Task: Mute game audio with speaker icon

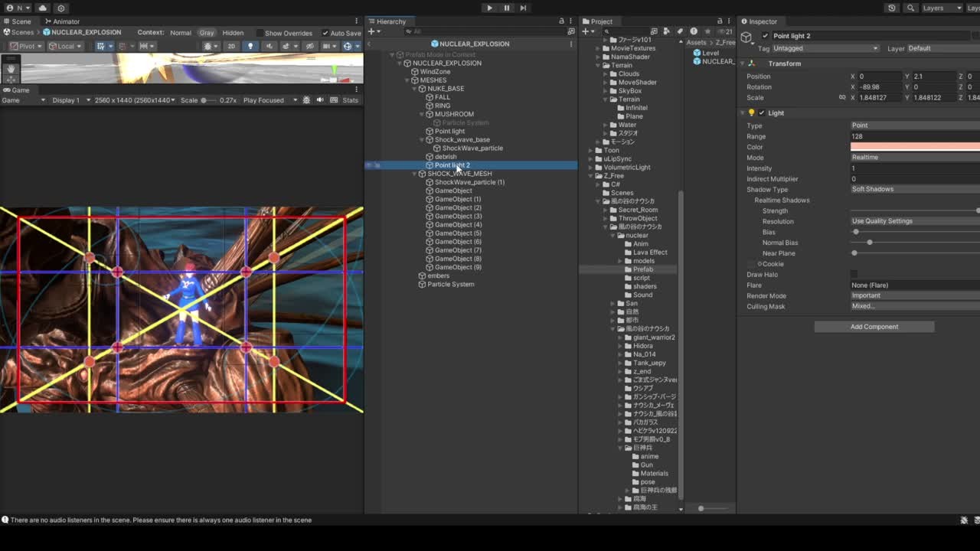Action: (320, 100)
